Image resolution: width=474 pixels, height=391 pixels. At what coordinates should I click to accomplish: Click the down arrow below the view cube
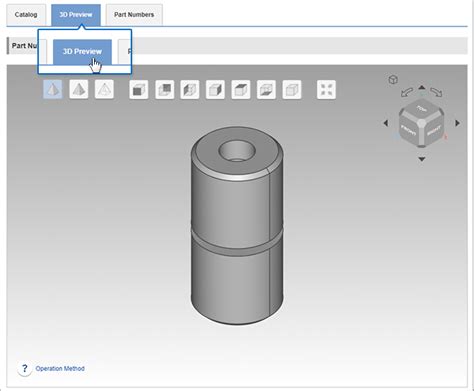click(422, 159)
